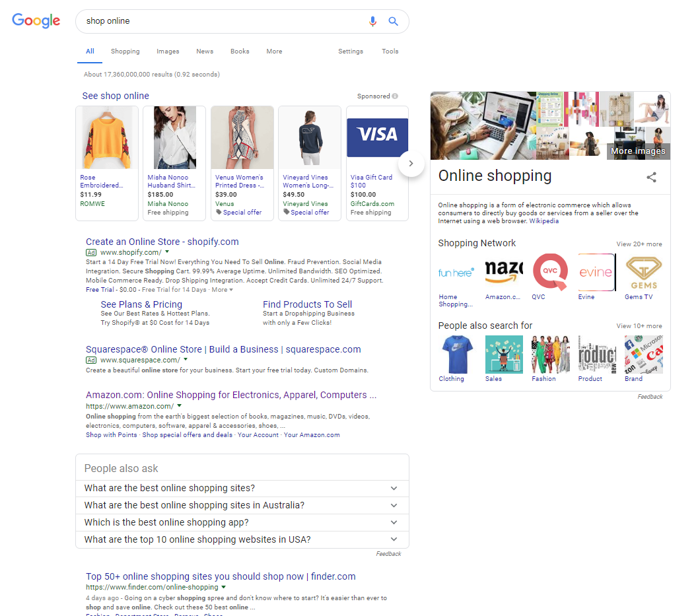
Task: Open the Free Trial Shopify sitelink
Action: tap(100, 290)
